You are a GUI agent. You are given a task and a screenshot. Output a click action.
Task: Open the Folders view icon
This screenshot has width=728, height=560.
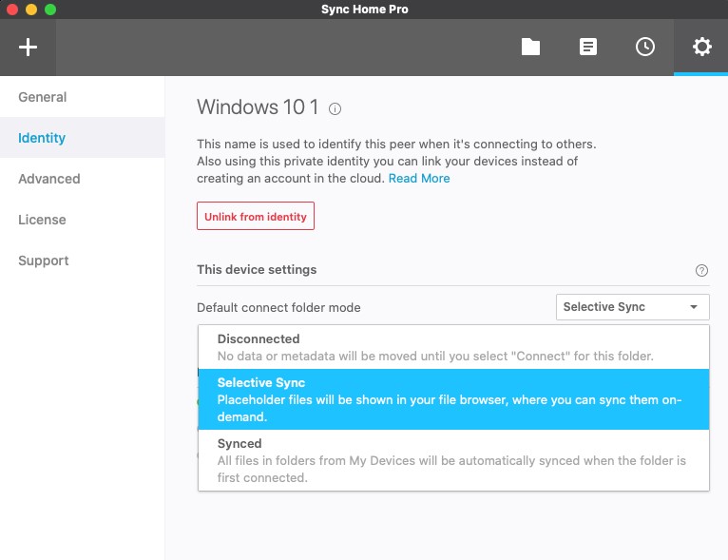pyautogui.click(x=530, y=47)
